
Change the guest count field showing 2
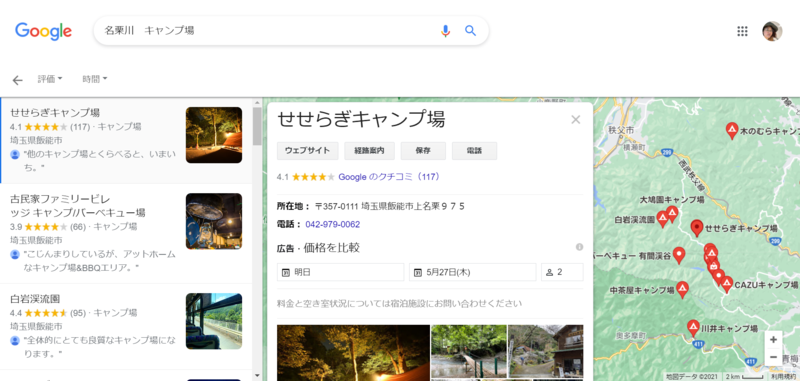562,272
